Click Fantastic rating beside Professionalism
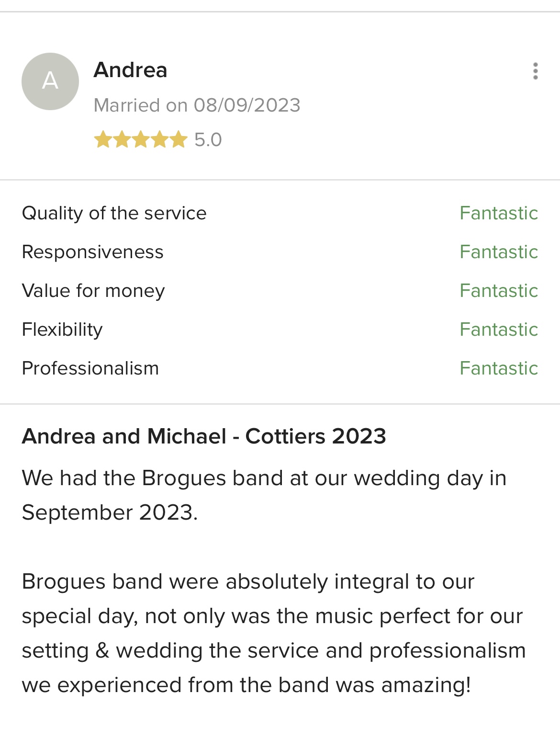 click(x=499, y=368)
